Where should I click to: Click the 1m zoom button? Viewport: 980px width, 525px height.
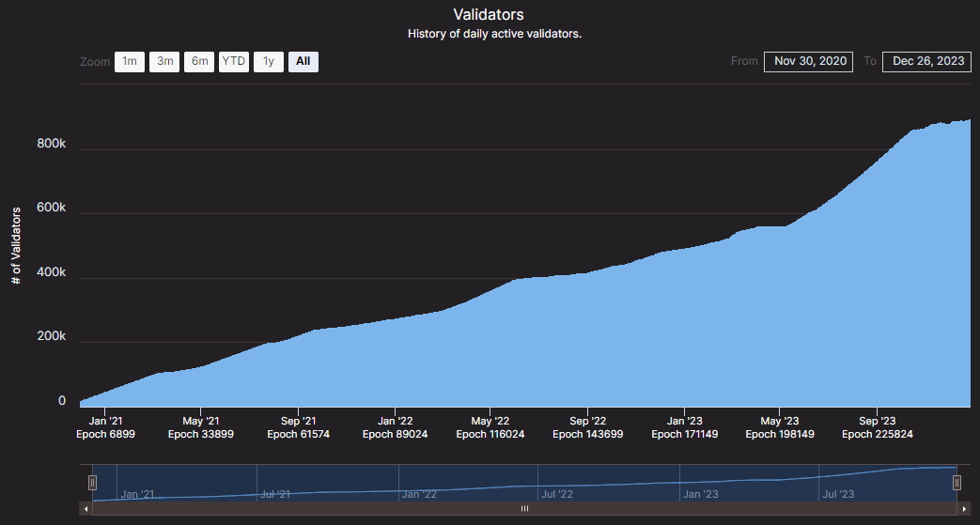pyautogui.click(x=130, y=62)
